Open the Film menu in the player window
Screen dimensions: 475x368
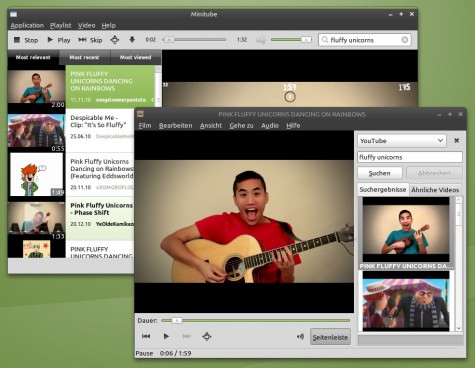145,126
